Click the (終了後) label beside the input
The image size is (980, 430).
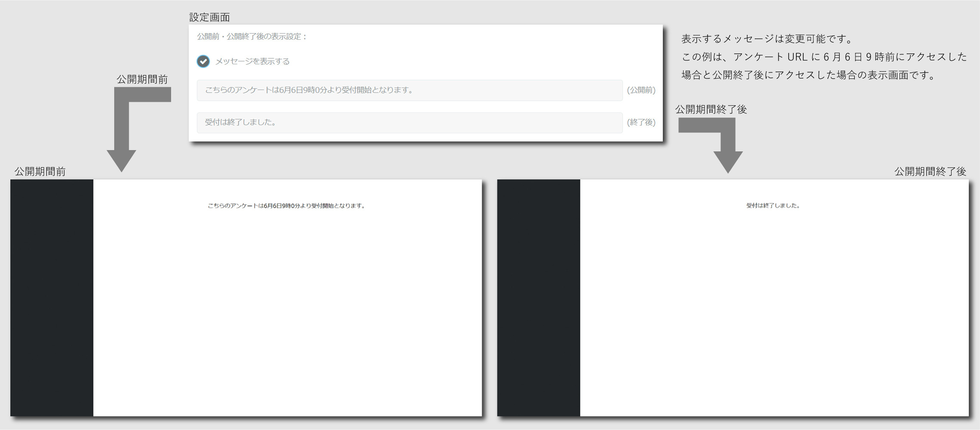pyautogui.click(x=641, y=122)
